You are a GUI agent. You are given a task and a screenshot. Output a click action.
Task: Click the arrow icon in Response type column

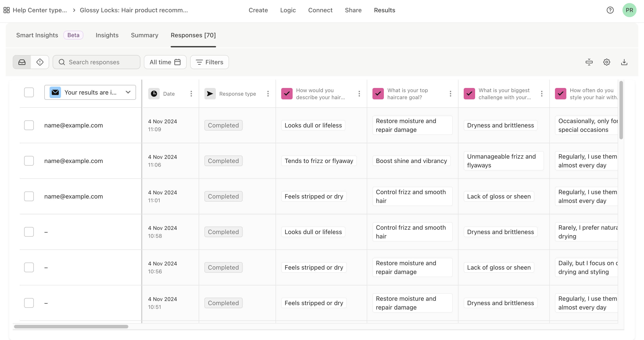click(210, 93)
